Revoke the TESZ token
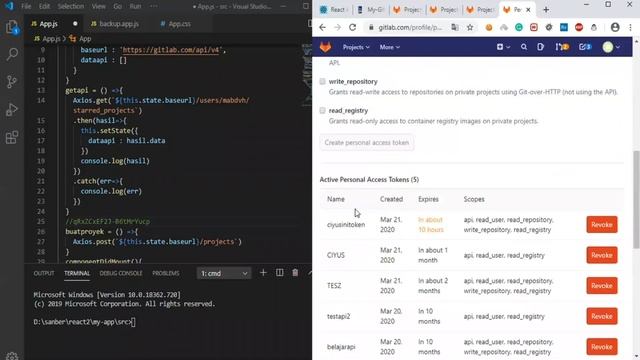 (x=602, y=286)
